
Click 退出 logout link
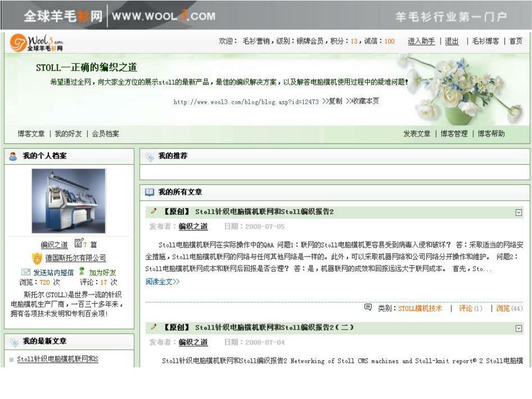click(x=451, y=41)
